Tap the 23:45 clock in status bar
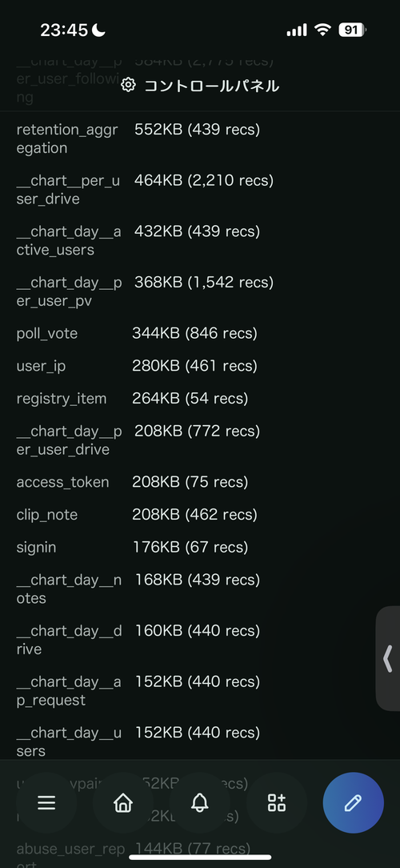This screenshot has width=400, height=868. [65, 30]
